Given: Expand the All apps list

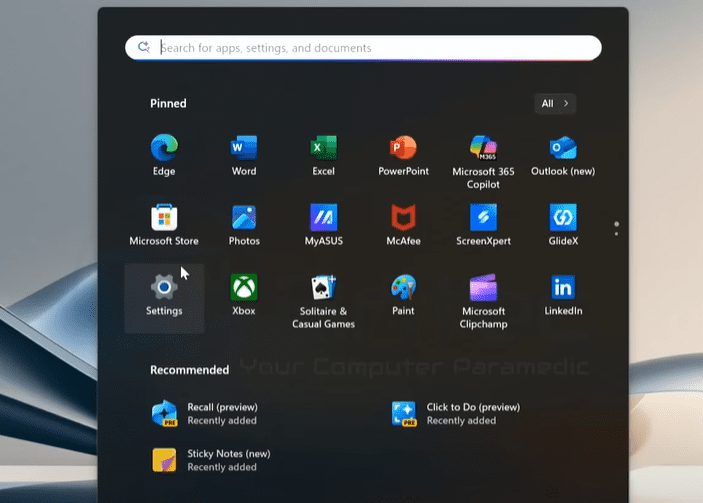Looking at the screenshot, I should point(555,103).
